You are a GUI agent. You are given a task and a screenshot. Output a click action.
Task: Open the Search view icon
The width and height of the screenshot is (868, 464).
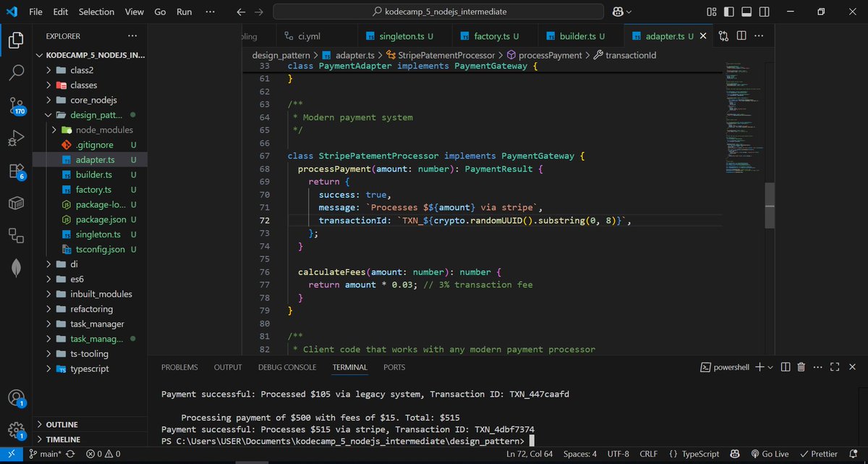coord(16,73)
